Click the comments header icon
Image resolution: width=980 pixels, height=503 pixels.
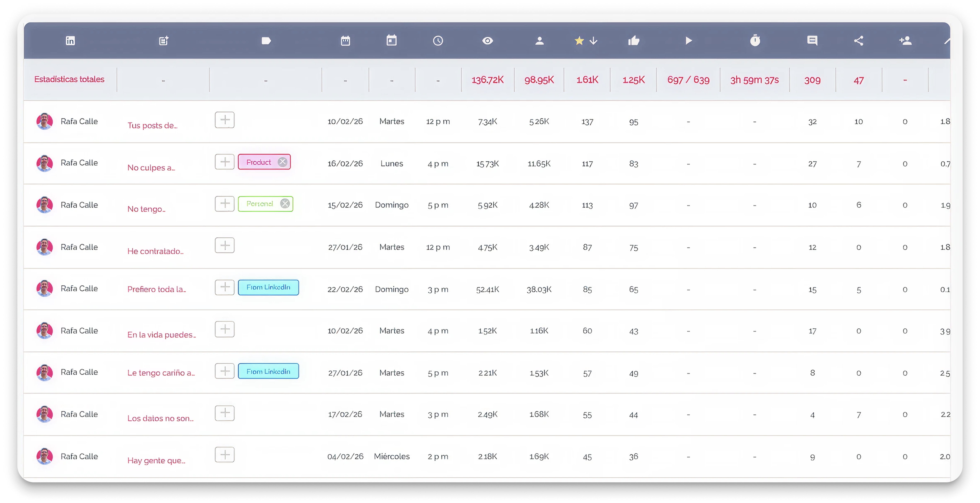pyautogui.click(x=812, y=41)
